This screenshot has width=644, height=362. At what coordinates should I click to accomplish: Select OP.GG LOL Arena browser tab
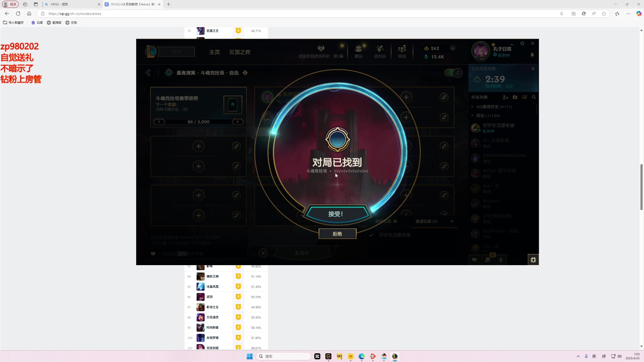[132, 4]
